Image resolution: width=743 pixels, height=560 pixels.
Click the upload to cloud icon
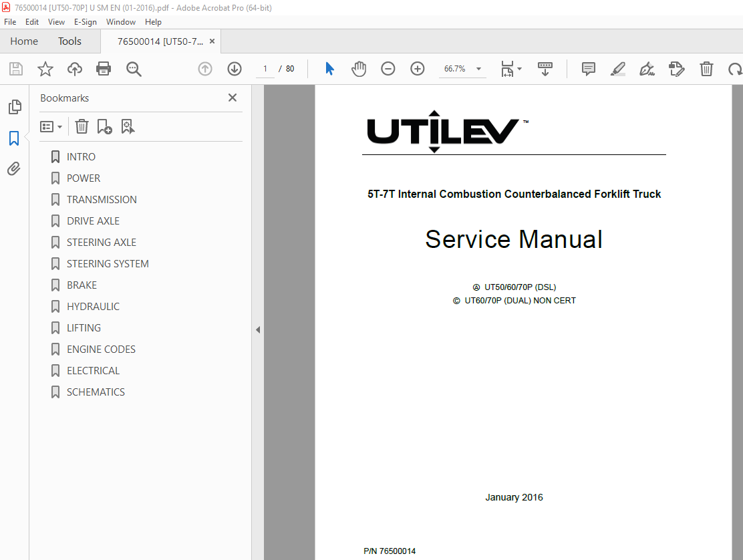coord(74,69)
